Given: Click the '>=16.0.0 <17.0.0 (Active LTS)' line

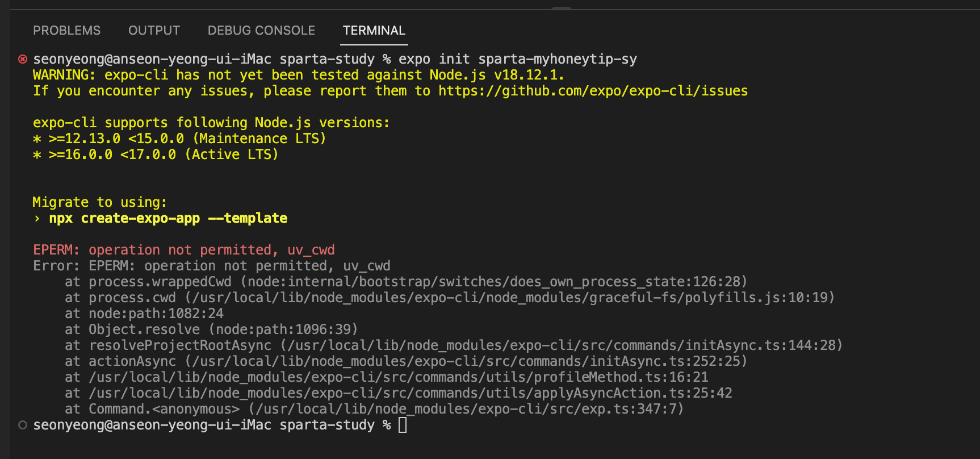Looking at the screenshot, I should [156, 155].
